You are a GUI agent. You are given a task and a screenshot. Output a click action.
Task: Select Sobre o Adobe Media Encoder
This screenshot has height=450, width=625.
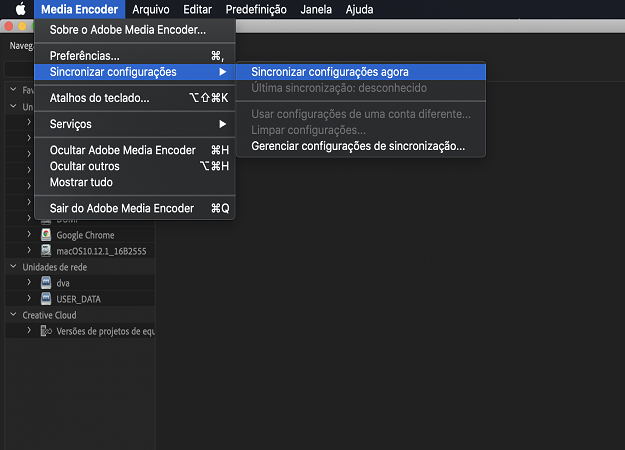tap(128, 30)
